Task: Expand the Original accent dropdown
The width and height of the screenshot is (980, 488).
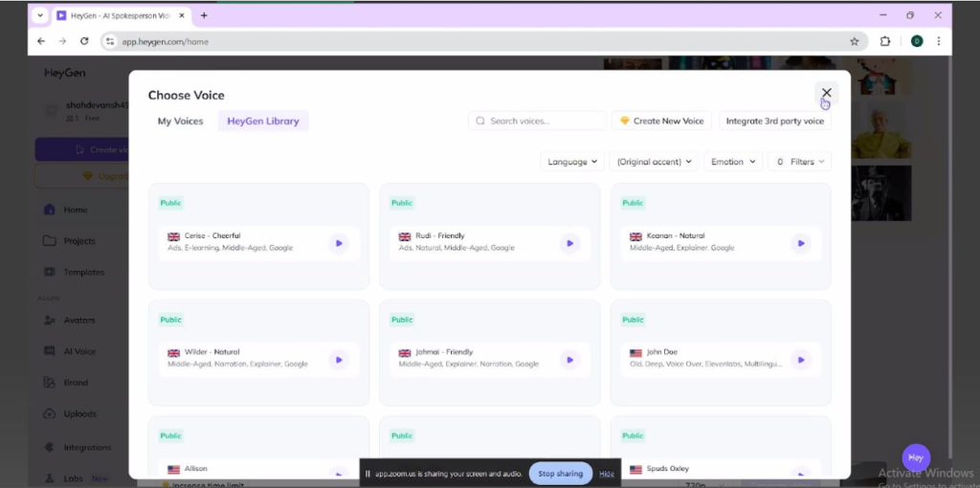Action: click(x=654, y=162)
